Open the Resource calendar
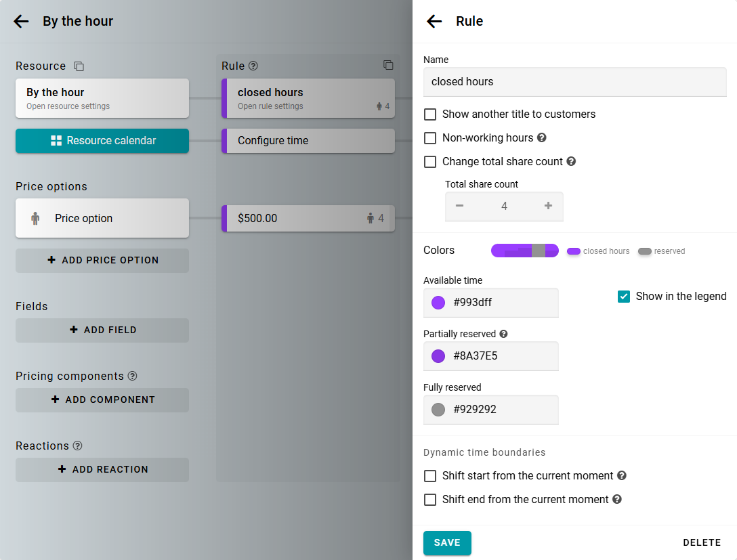Screen dimensions: 737x560 (x=102, y=141)
